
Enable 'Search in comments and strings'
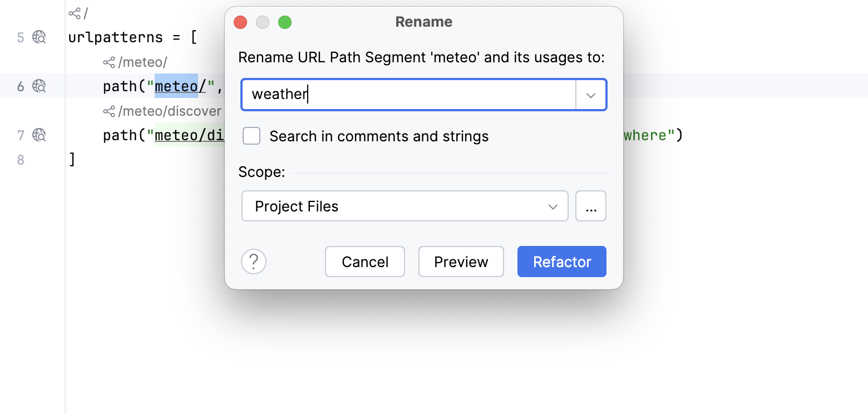click(251, 136)
